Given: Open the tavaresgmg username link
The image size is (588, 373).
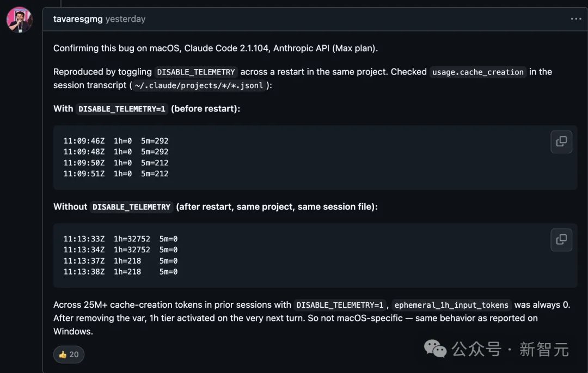Looking at the screenshot, I should click(78, 19).
